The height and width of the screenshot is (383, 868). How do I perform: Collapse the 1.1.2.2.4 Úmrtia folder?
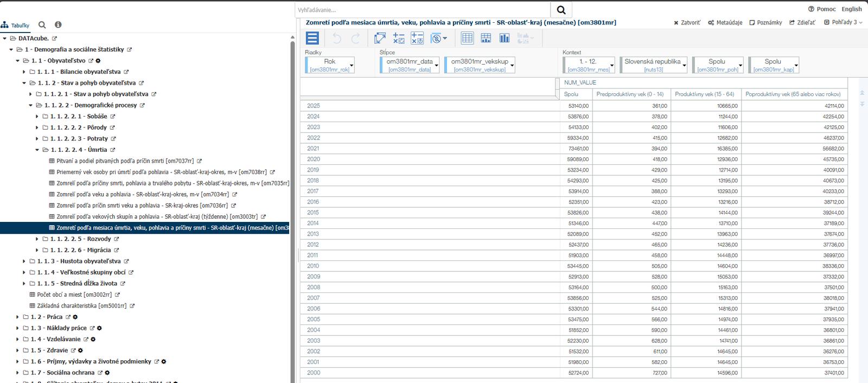37,150
